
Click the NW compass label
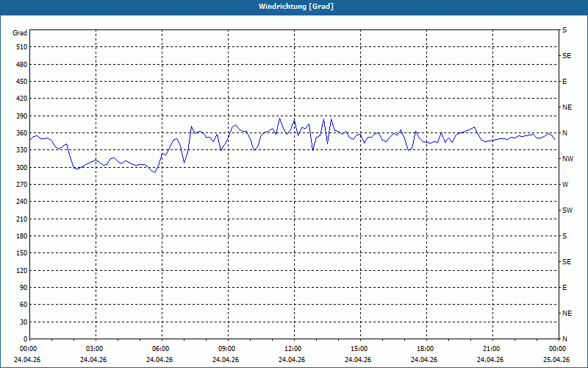[x=567, y=159]
